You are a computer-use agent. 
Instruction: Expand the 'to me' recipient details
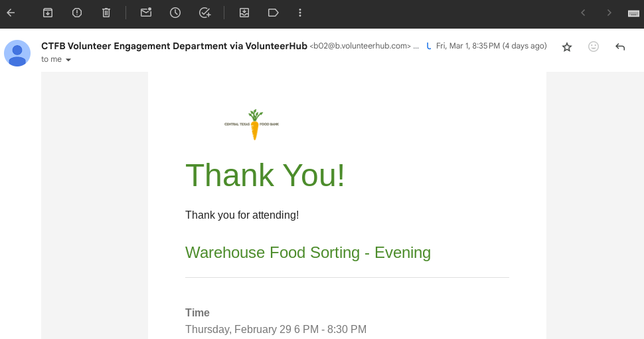[x=68, y=60]
